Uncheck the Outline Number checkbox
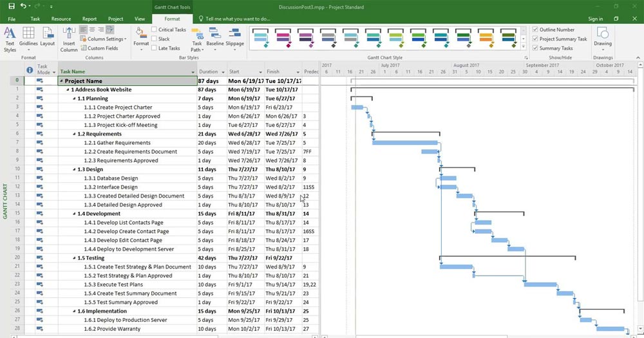Image resolution: width=644 pixels, height=338 pixels. (535, 30)
